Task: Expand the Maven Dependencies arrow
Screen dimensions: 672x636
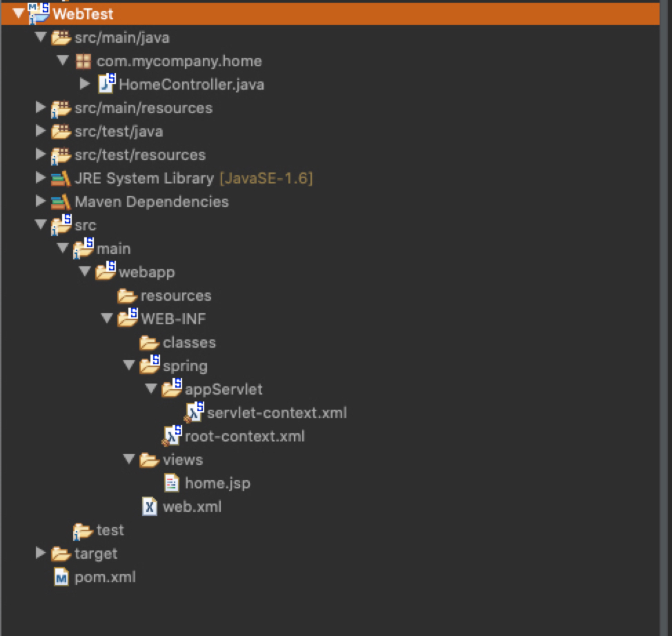Action: (x=41, y=201)
